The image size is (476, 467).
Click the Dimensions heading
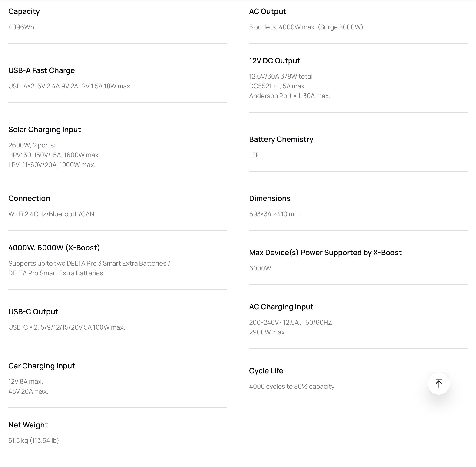[270, 198]
